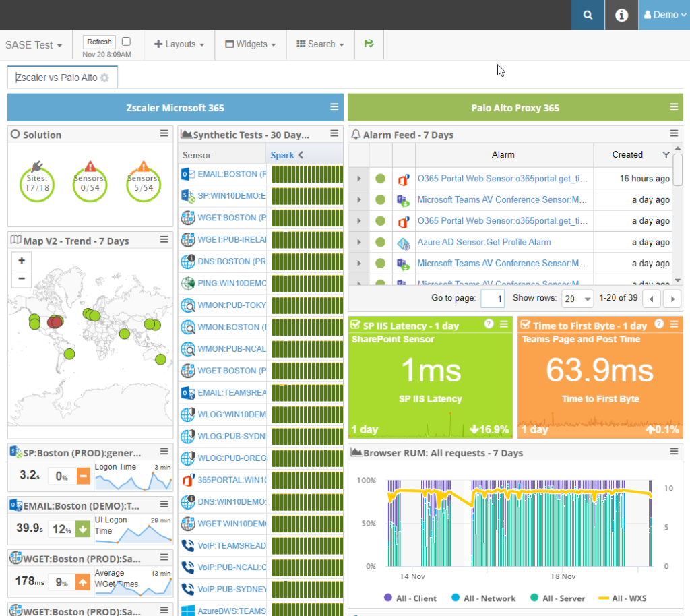Open the Show rows dropdown

(578, 299)
